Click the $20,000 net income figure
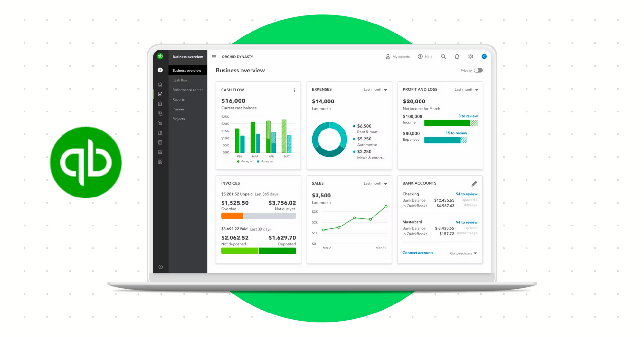 [414, 101]
